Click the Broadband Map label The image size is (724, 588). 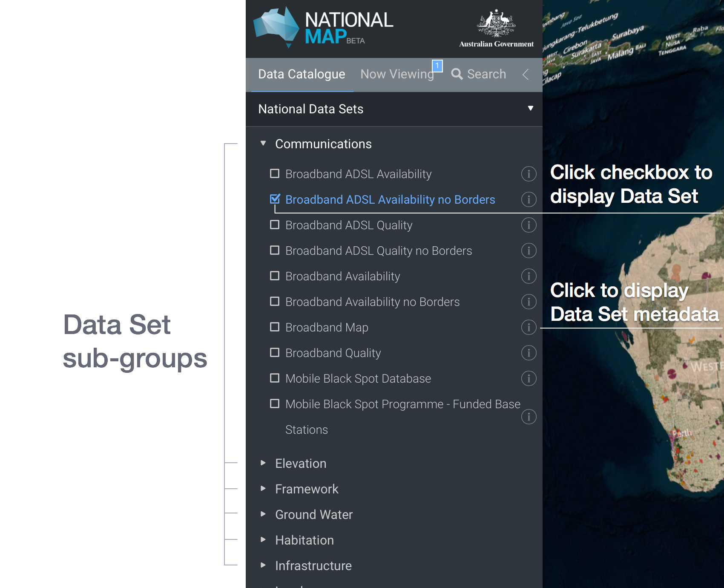pyautogui.click(x=327, y=328)
